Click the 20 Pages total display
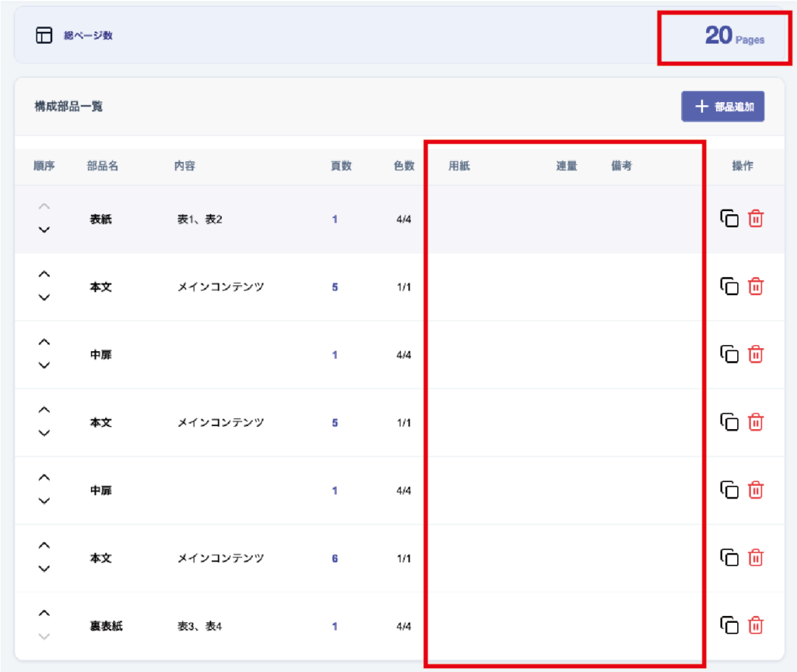Viewport: 797px width, 672px height. click(x=734, y=36)
